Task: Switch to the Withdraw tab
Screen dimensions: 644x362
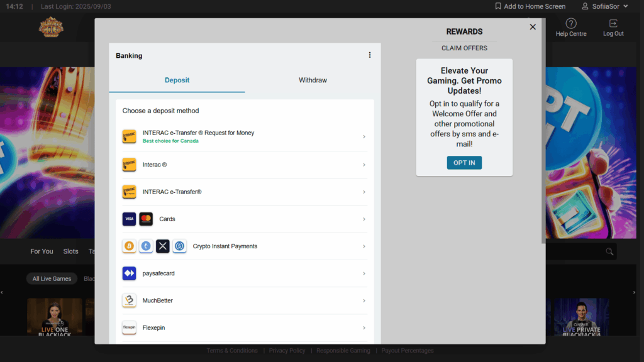Action: pyautogui.click(x=313, y=80)
